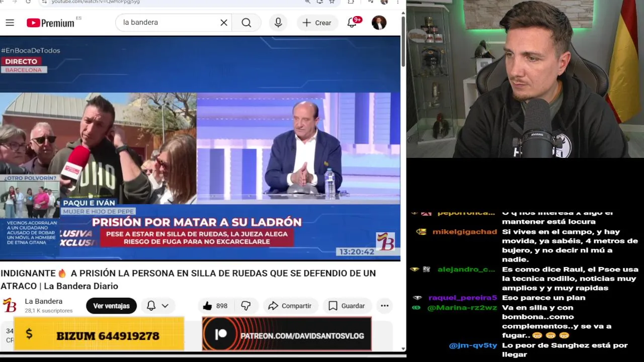Click the video title INDIGNANTE text
The width and height of the screenshot is (644, 362).
pyautogui.click(x=188, y=280)
